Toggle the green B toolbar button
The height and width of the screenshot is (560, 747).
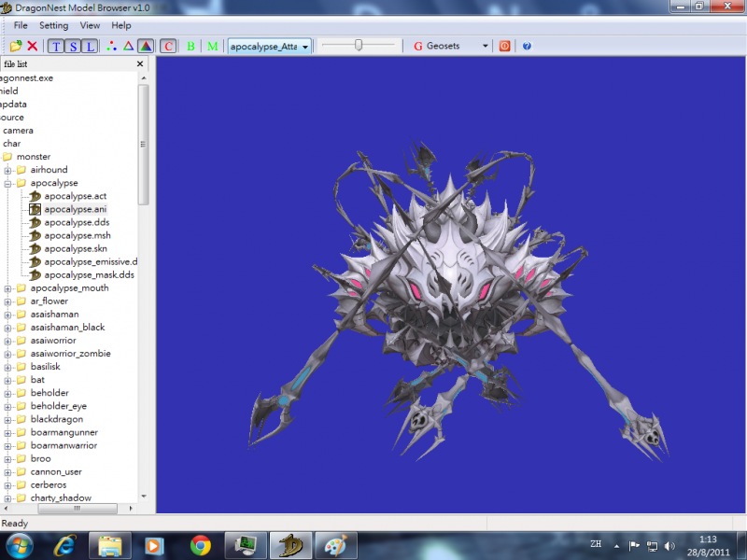(x=191, y=46)
